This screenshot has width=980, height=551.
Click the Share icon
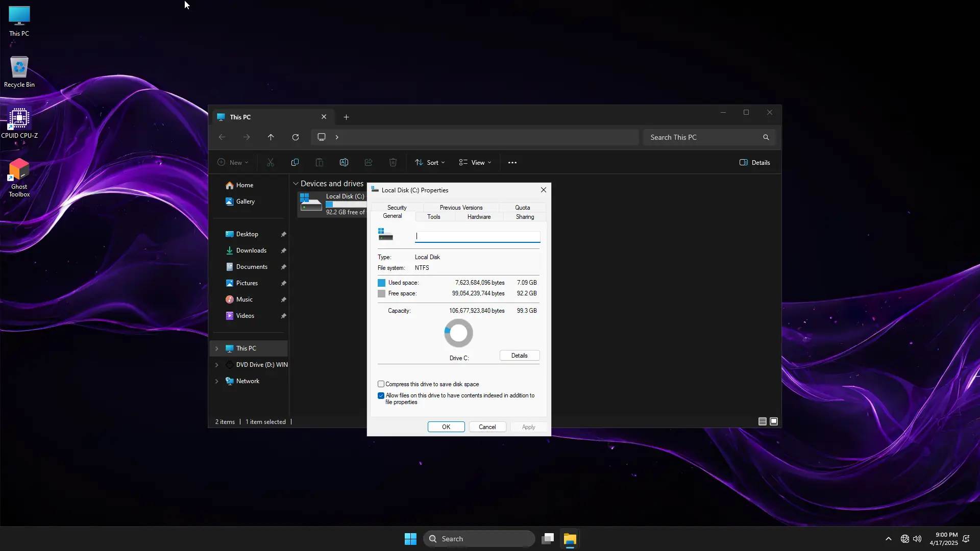(x=369, y=162)
